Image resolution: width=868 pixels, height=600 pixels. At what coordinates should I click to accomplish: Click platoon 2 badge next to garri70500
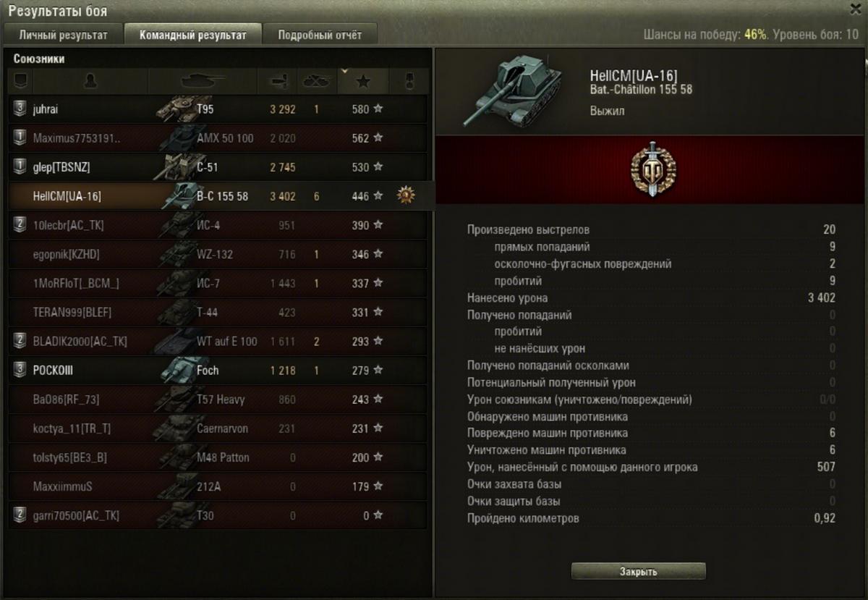click(20, 515)
